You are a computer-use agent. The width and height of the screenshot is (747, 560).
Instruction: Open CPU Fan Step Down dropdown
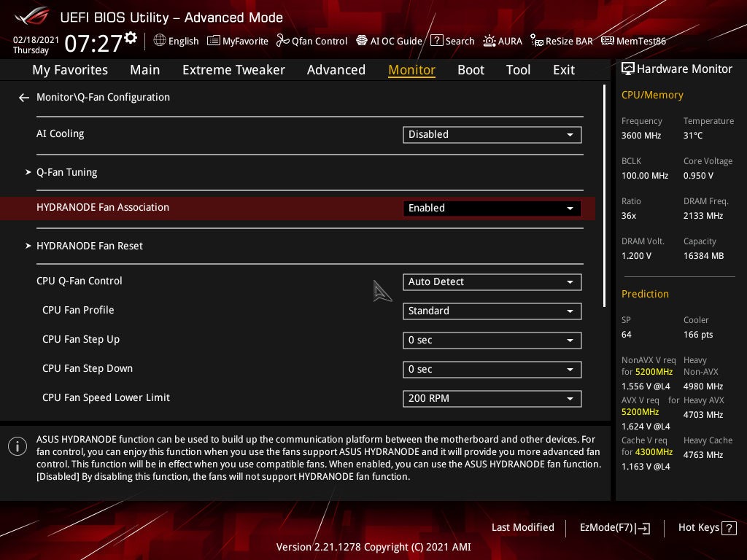(492, 370)
